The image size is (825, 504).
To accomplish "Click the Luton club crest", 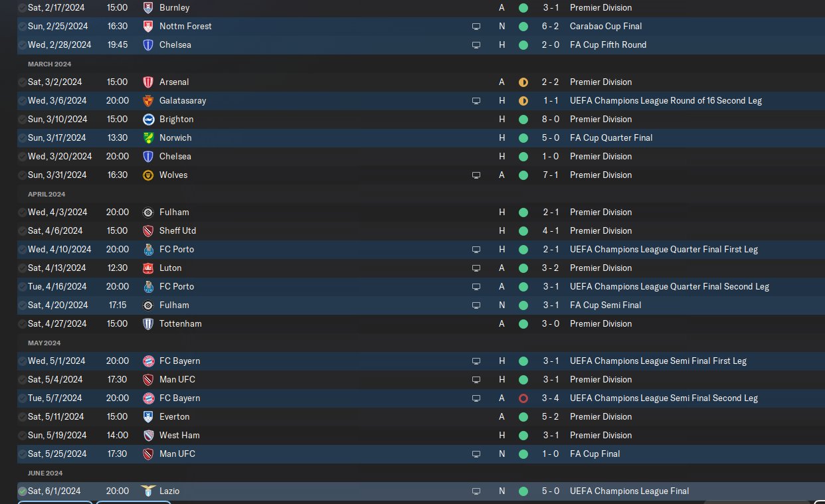I will click(148, 268).
